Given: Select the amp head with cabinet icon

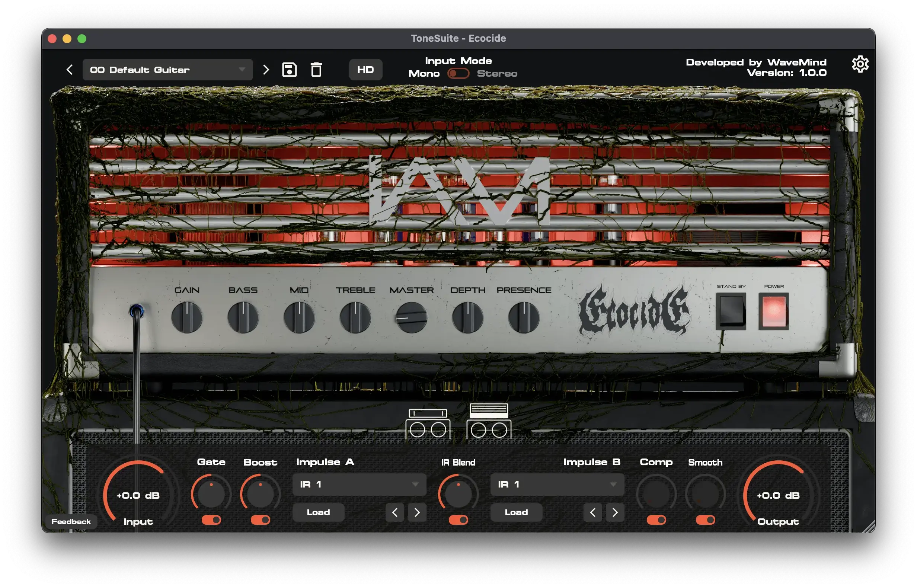Looking at the screenshot, I should point(489,421).
